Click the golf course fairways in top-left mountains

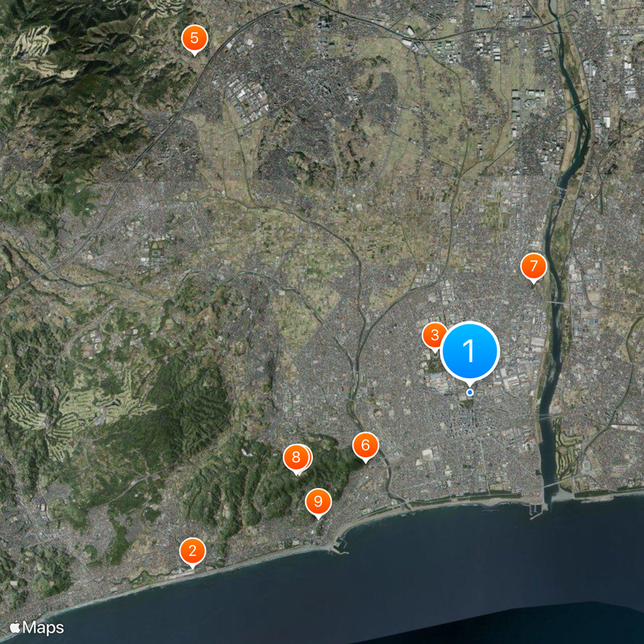(x=32, y=48)
